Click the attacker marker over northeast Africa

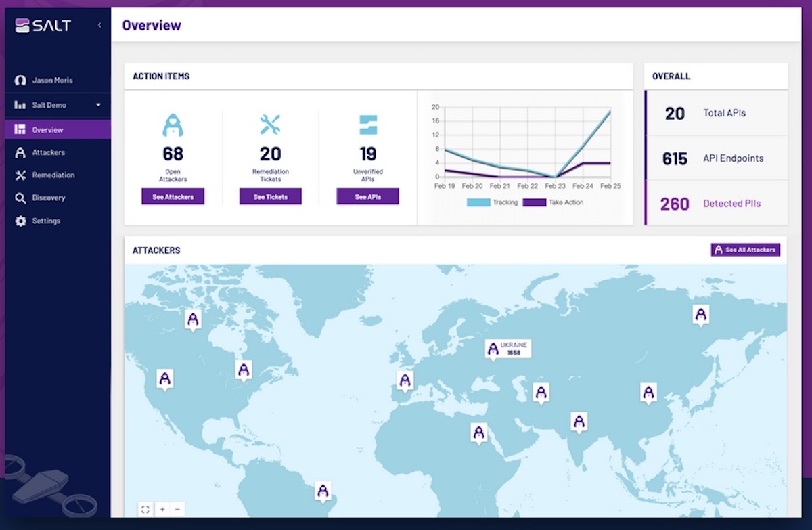click(x=478, y=433)
